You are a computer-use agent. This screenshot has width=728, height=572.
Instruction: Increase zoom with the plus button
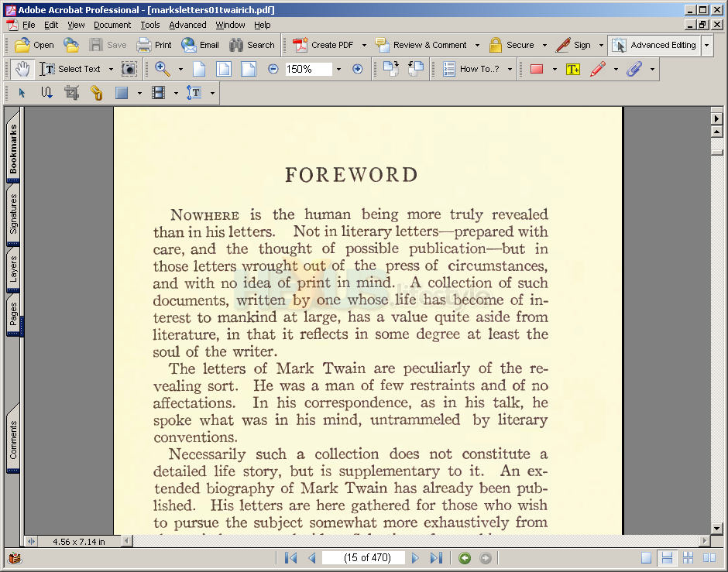(358, 69)
